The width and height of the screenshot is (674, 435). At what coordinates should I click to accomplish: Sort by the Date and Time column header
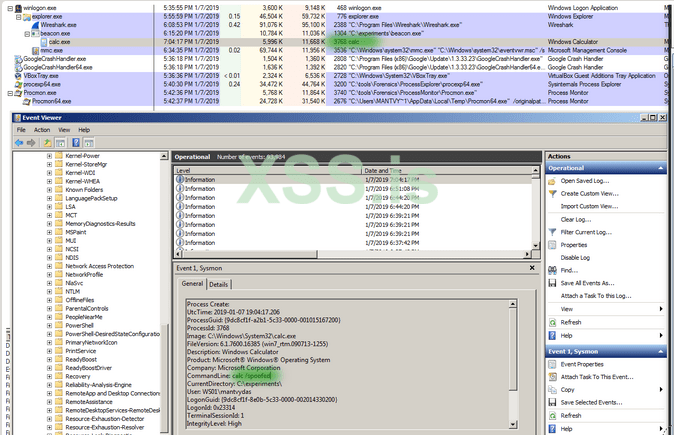click(447, 171)
